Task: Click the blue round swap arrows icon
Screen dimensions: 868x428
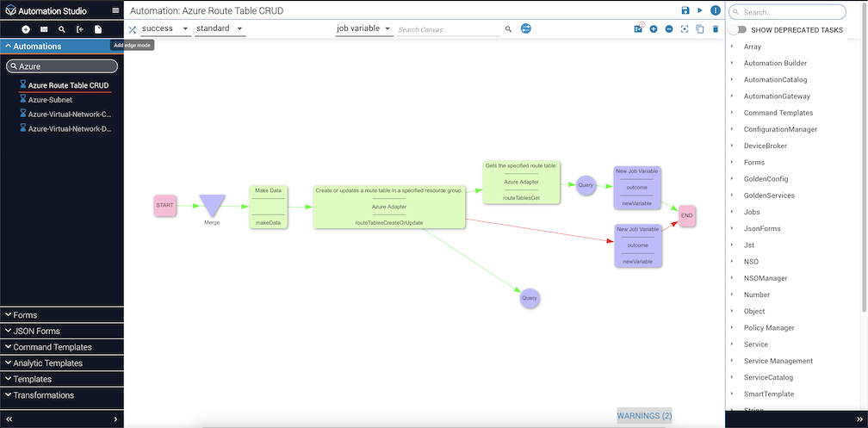Action: pyautogui.click(x=526, y=28)
